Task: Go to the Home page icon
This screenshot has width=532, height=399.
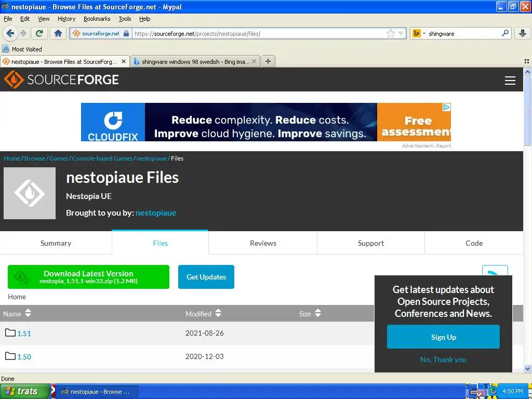Action: pyautogui.click(x=58, y=33)
